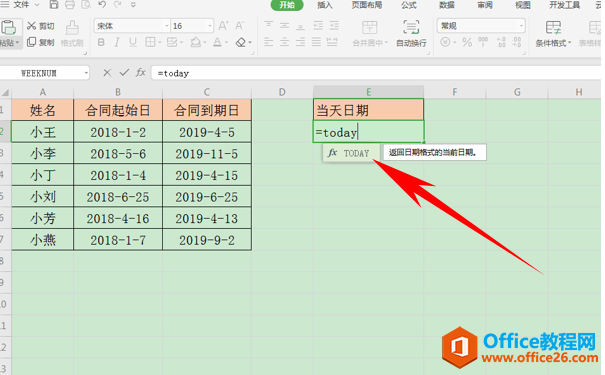Click the Paste clipboard icon
This screenshot has width=605, height=375.
[8, 28]
